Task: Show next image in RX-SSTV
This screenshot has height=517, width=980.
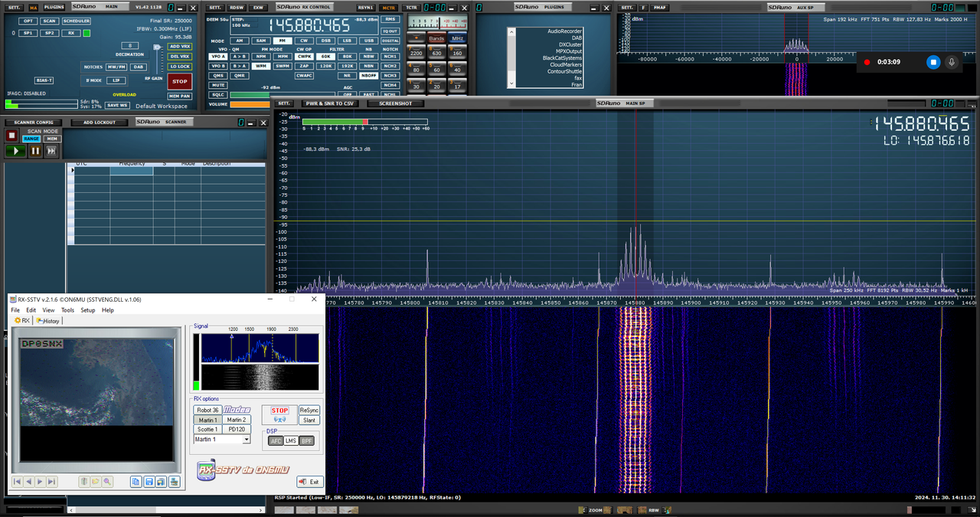Action: (x=40, y=482)
